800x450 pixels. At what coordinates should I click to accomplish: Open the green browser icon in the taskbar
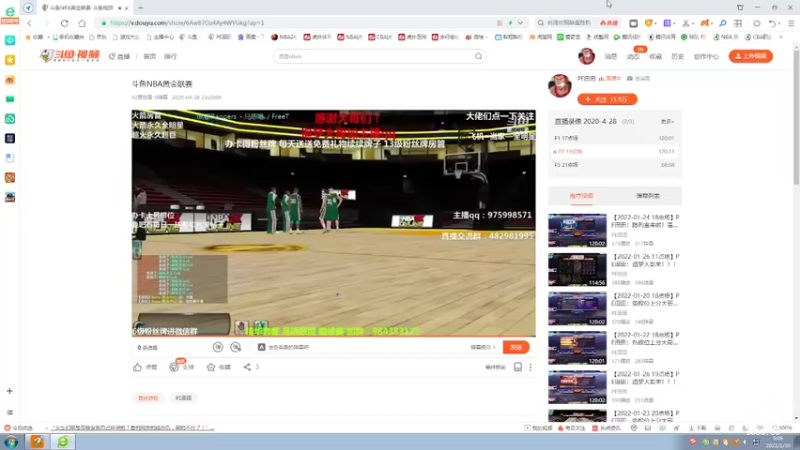click(63, 442)
